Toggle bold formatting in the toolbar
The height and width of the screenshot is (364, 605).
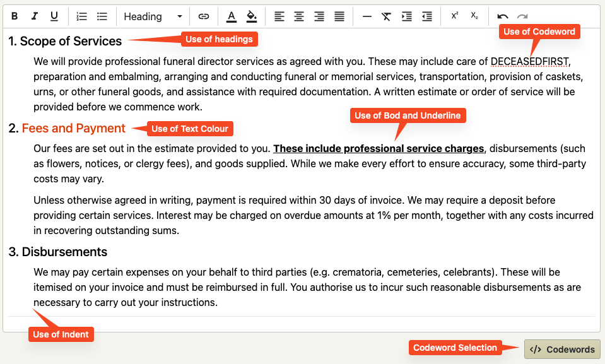tap(15, 16)
